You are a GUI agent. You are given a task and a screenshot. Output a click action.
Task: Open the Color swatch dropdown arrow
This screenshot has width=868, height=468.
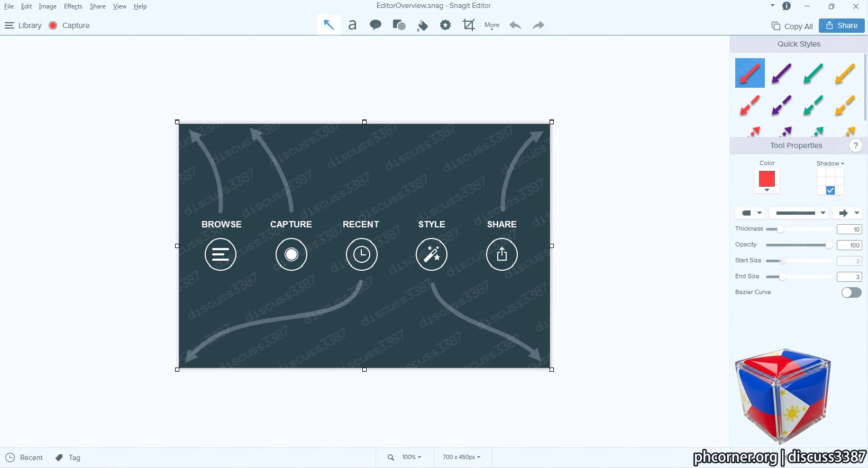767,190
